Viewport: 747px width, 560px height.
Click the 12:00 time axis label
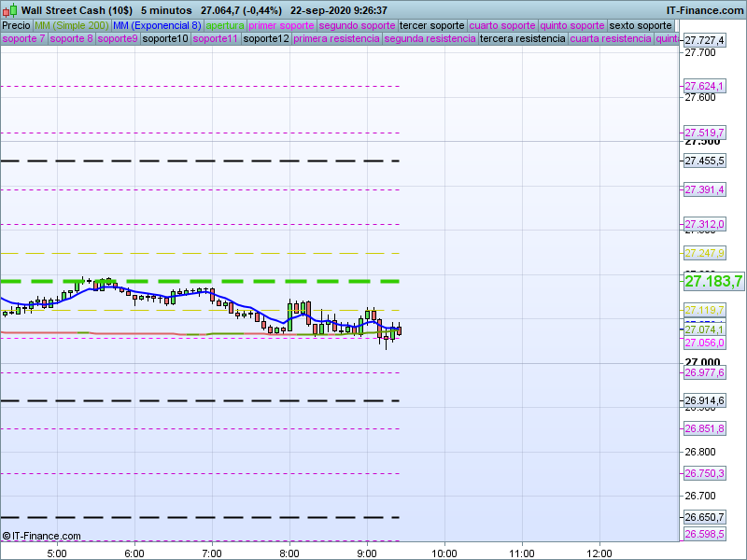tap(599, 553)
